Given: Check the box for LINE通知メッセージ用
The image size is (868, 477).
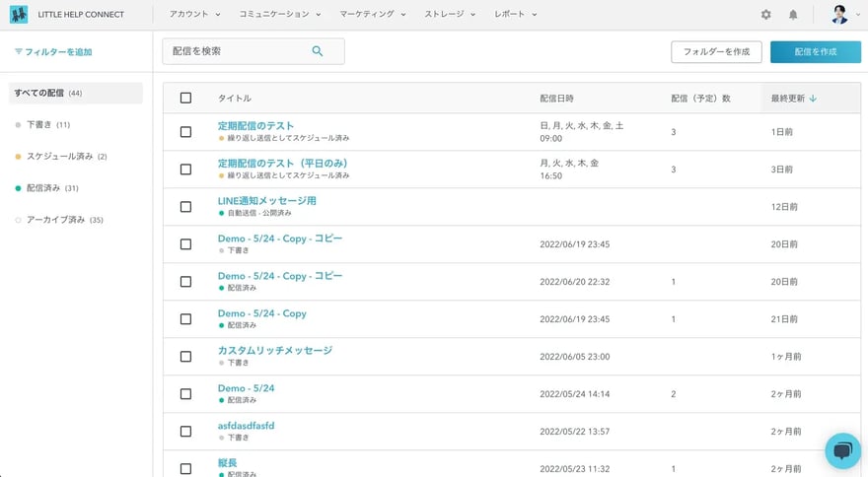Looking at the screenshot, I should 185,207.
